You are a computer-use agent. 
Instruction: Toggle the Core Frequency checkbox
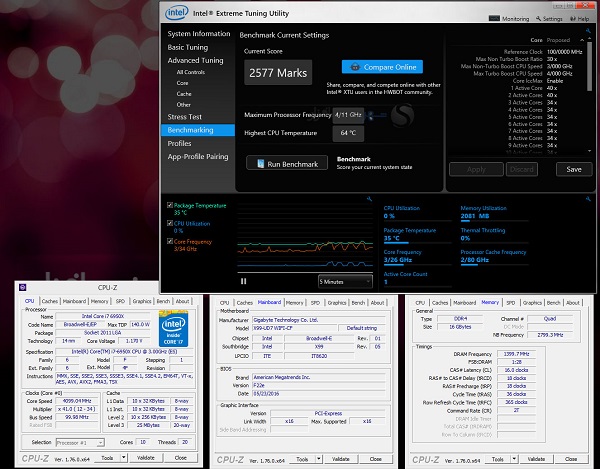(170, 241)
